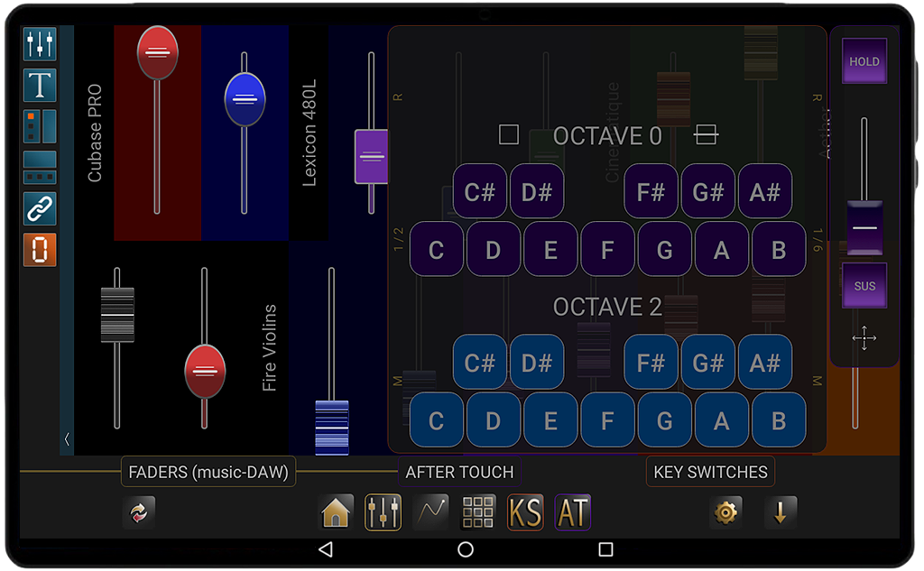
Task: Click the blue fader knob in Cubase PRO
Action: click(245, 99)
